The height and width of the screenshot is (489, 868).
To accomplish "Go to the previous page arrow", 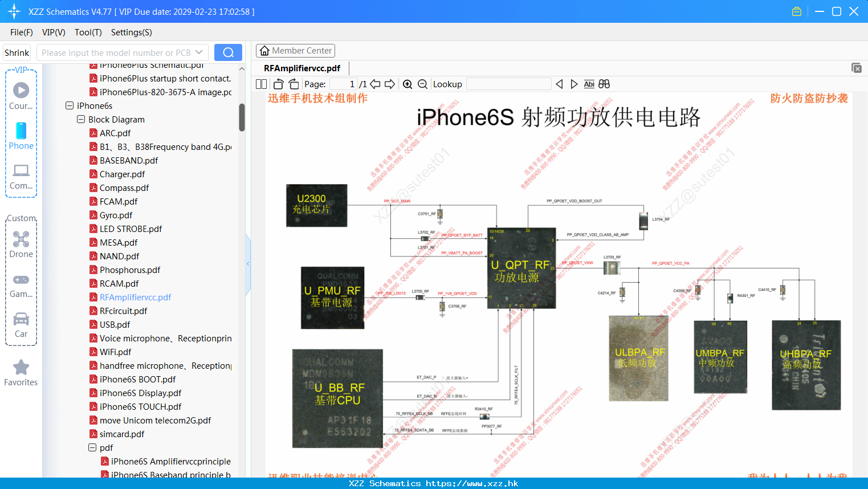I will (375, 84).
